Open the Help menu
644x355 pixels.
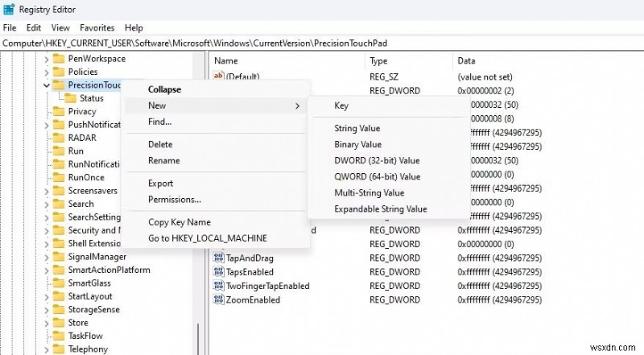(x=134, y=27)
